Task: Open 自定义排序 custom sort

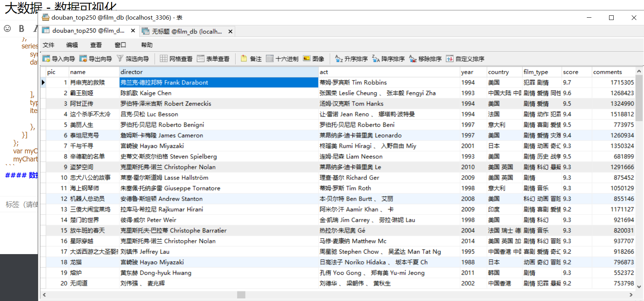Action: (465, 59)
